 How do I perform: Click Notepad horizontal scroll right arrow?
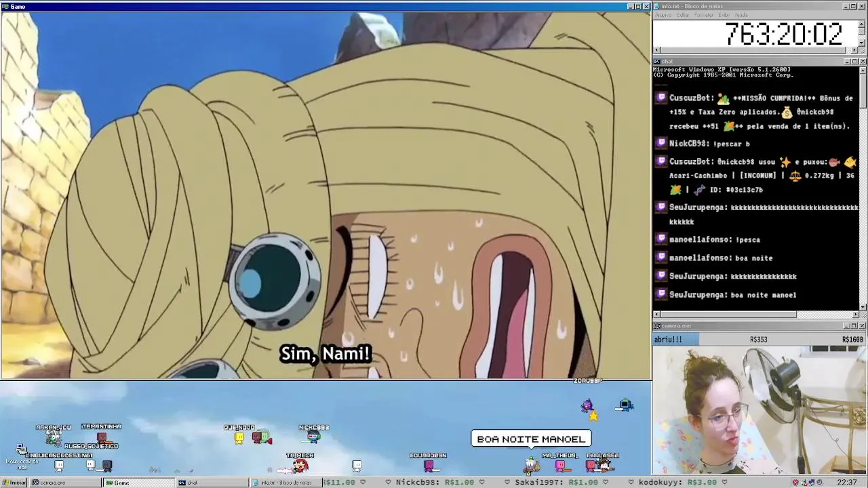tap(854, 50)
